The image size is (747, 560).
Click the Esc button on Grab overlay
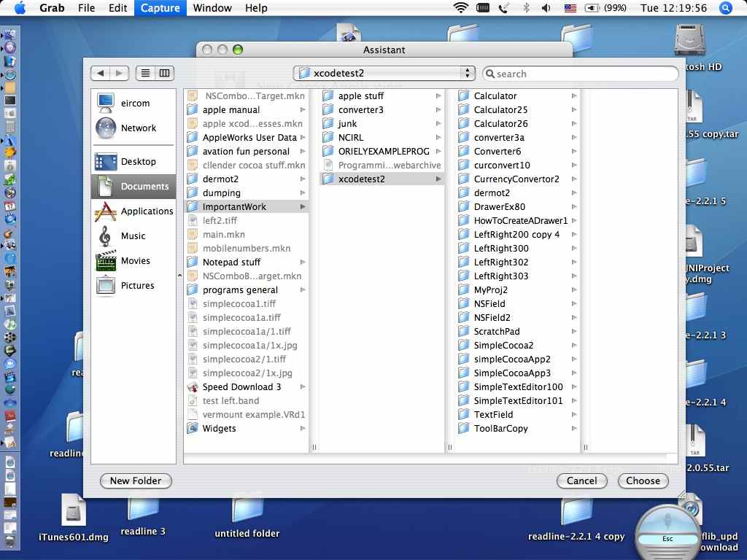coord(667,539)
